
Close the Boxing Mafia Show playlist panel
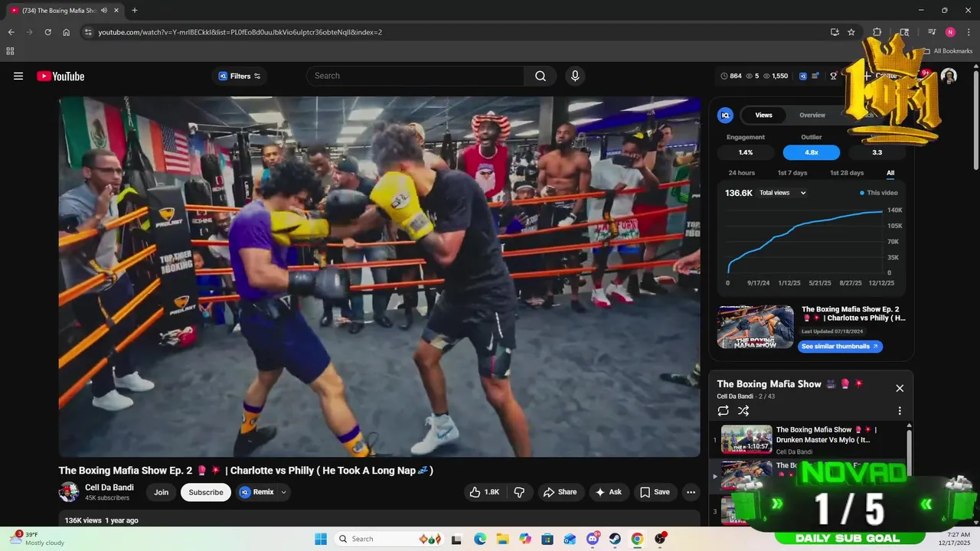pyautogui.click(x=900, y=388)
